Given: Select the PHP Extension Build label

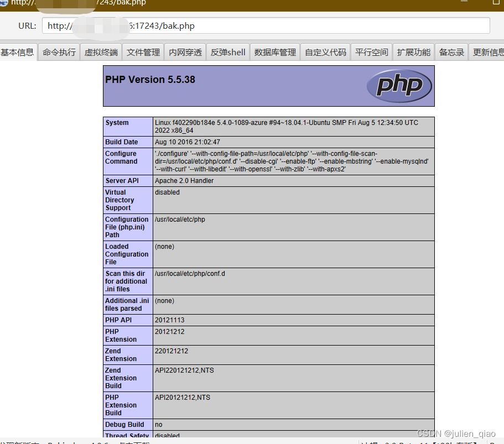Looking at the screenshot, I should [121, 405].
